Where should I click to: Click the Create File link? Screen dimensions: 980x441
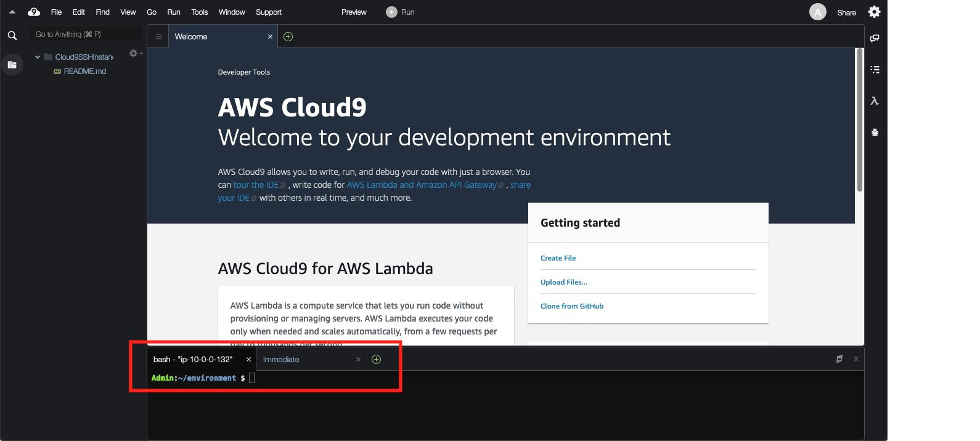(558, 258)
